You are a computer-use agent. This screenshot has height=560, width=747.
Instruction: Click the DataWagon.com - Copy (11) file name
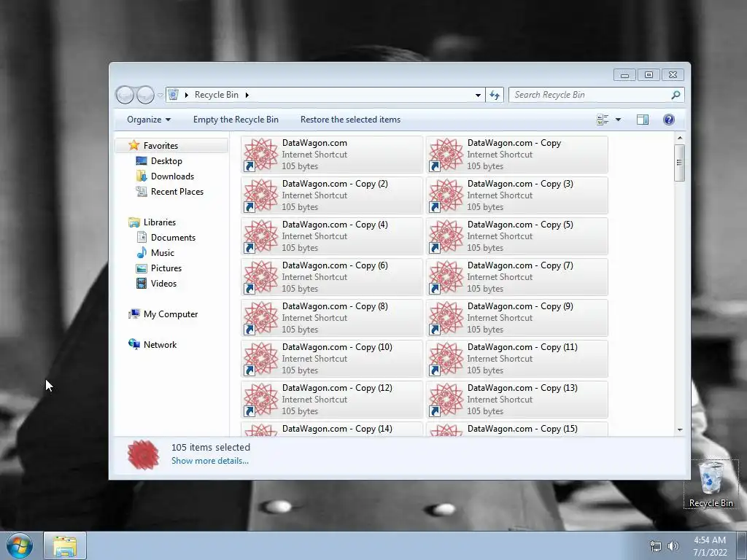point(522,347)
